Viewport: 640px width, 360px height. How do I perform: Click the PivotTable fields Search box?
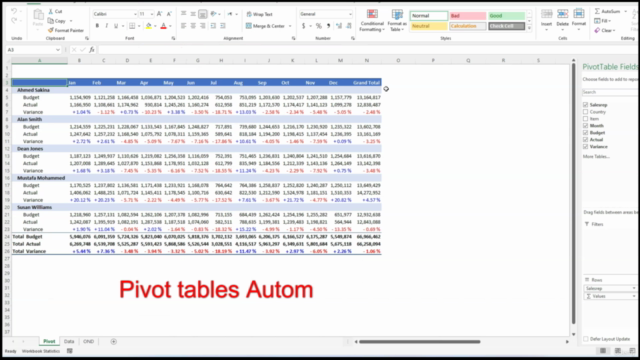610,92
